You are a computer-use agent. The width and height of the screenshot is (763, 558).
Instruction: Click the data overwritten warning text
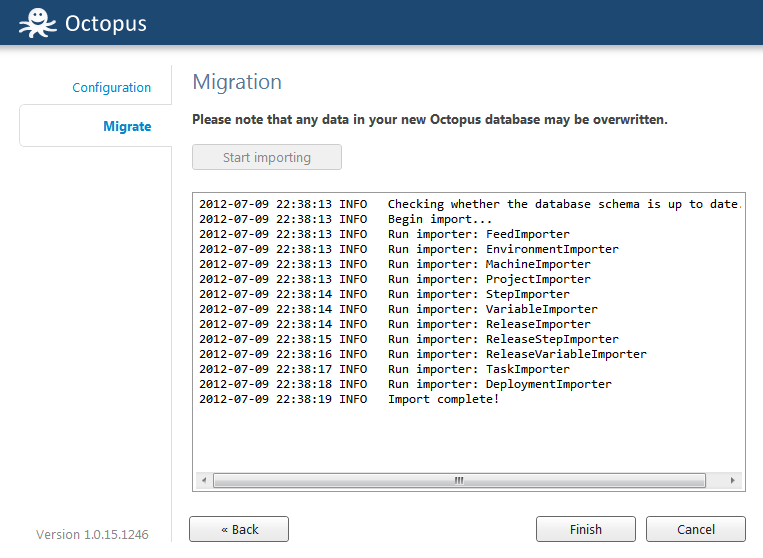click(430, 120)
